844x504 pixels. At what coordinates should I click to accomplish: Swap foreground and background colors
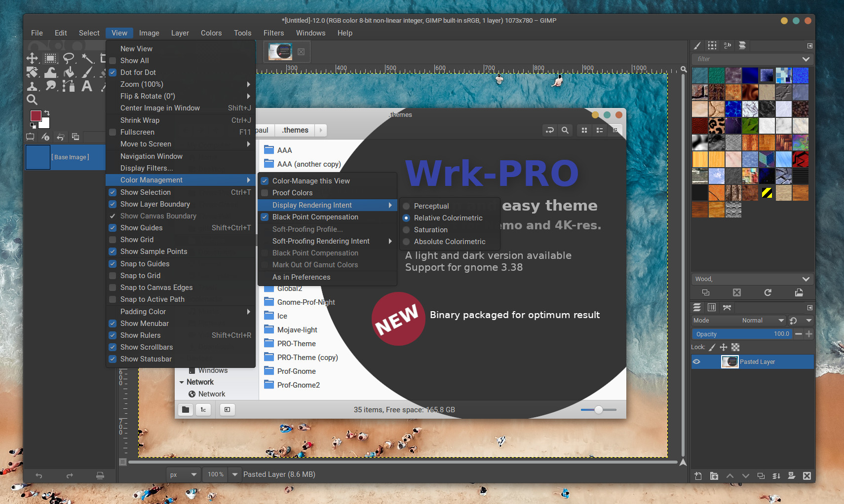click(x=47, y=113)
